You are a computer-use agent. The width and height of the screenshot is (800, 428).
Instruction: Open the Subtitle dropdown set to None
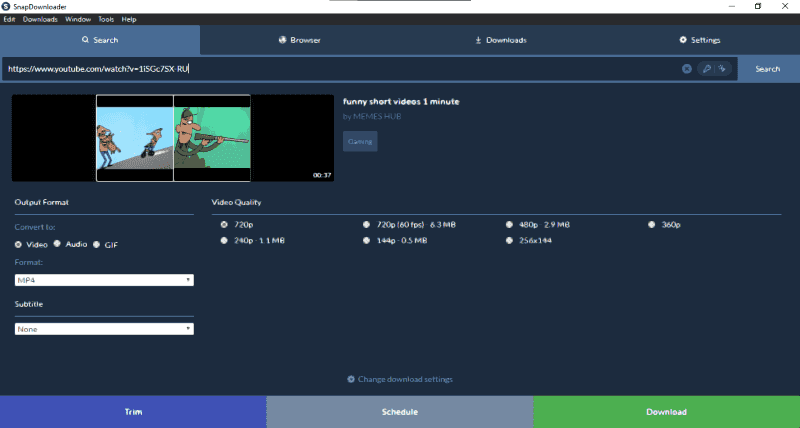click(104, 328)
